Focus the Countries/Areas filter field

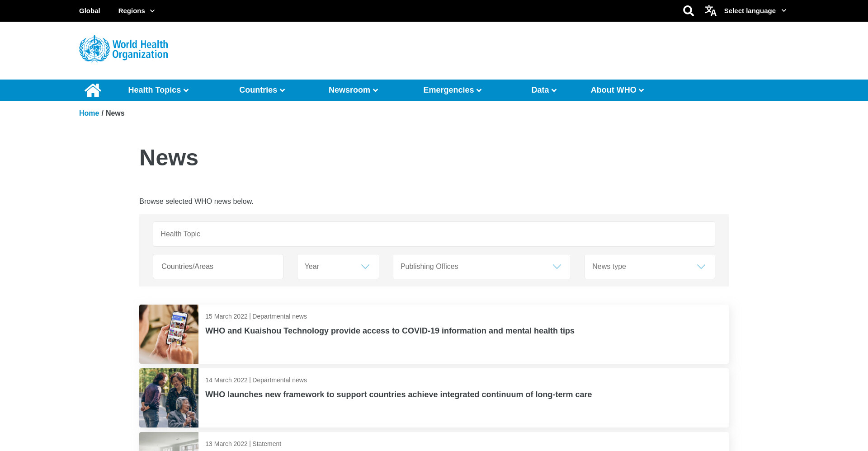coord(218,267)
